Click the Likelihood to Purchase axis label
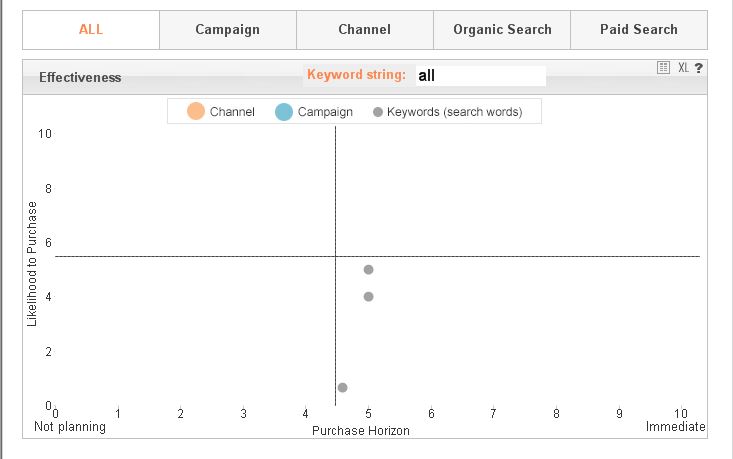The height and width of the screenshot is (459, 733). coord(32,264)
